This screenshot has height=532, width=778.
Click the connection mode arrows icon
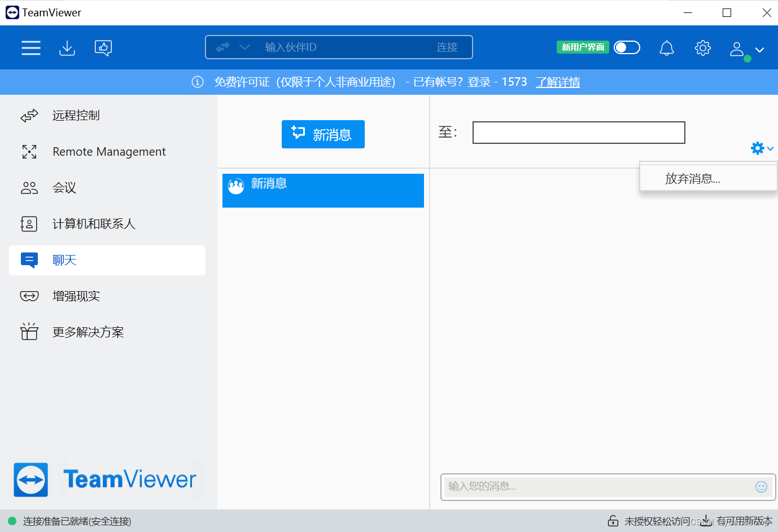click(x=222, y=47)
